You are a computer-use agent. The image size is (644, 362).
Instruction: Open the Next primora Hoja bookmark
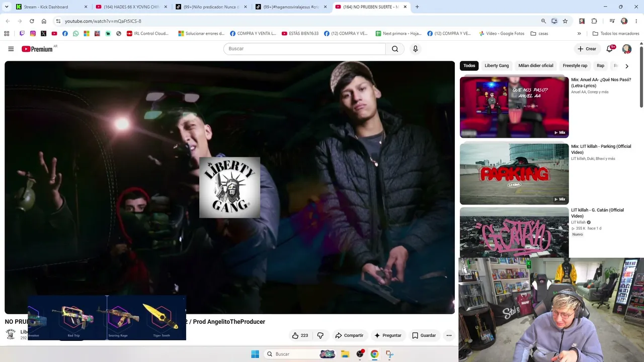[398, 34]
